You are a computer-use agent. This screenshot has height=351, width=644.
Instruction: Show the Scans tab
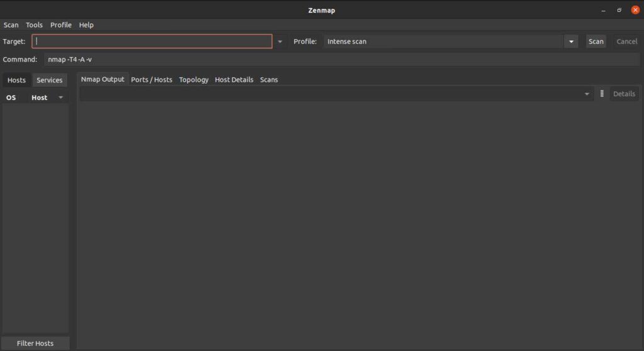point(269,80)
